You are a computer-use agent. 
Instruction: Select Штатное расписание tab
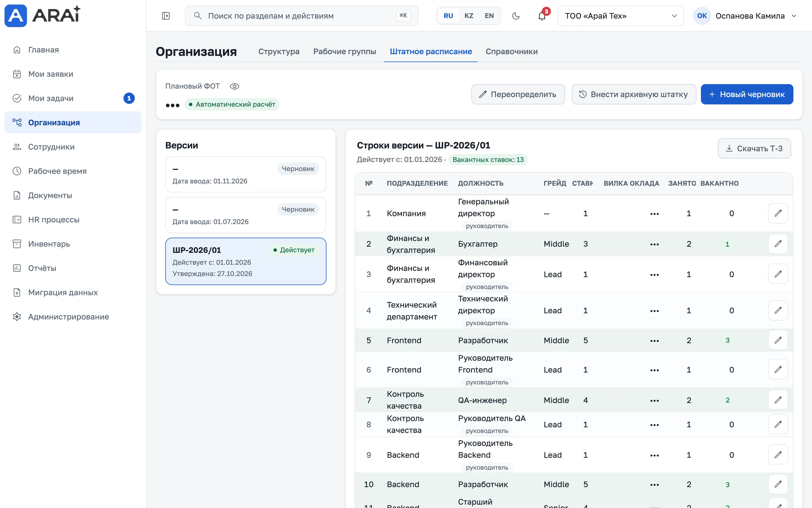click(x=431, y=52)
